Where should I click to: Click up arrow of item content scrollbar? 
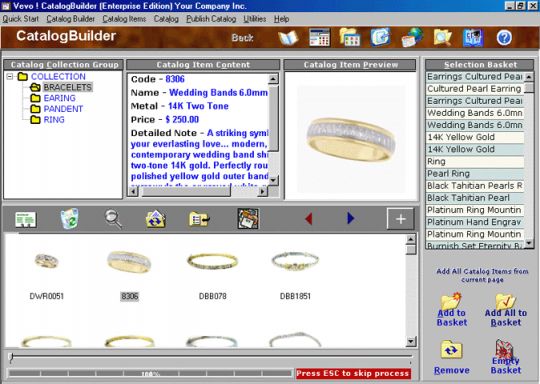click(x=273, y=79)
